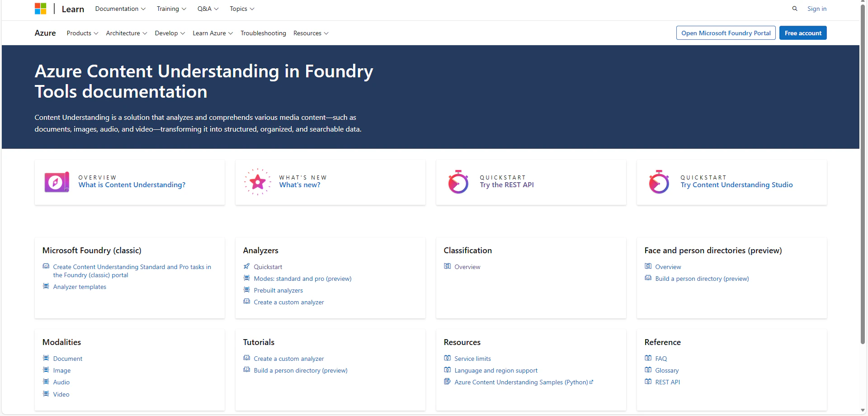Expand the Q&A dropdown
Image resolution: width=868 pixels, height=416 pixels.
click(208, 9)
